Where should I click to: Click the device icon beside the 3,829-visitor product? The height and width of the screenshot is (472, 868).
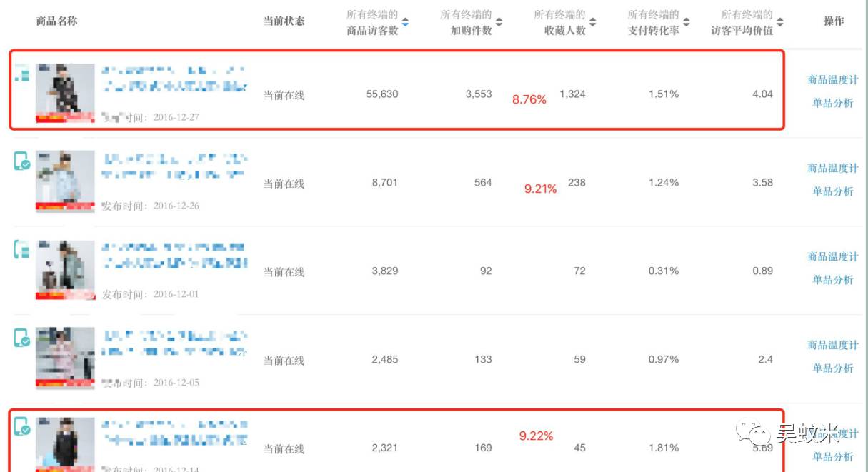pos(22,249)
